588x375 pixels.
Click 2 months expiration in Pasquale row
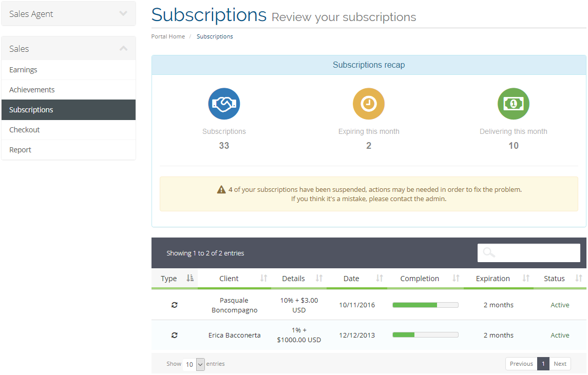coord(498,305)
